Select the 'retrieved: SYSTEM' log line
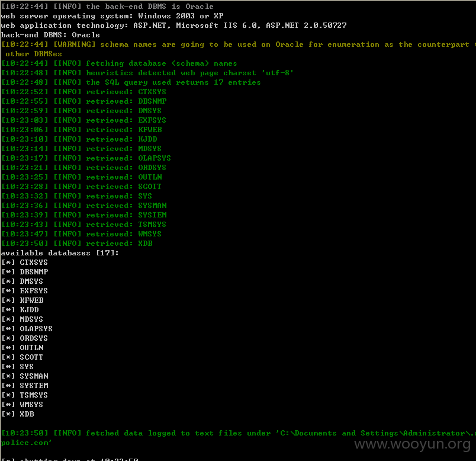 pos(84,215)
